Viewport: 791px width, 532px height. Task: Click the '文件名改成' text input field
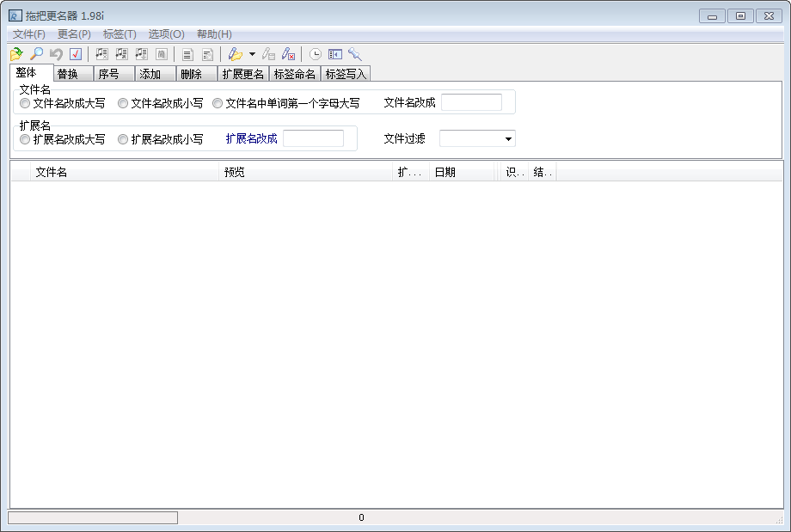pos(471,103)
